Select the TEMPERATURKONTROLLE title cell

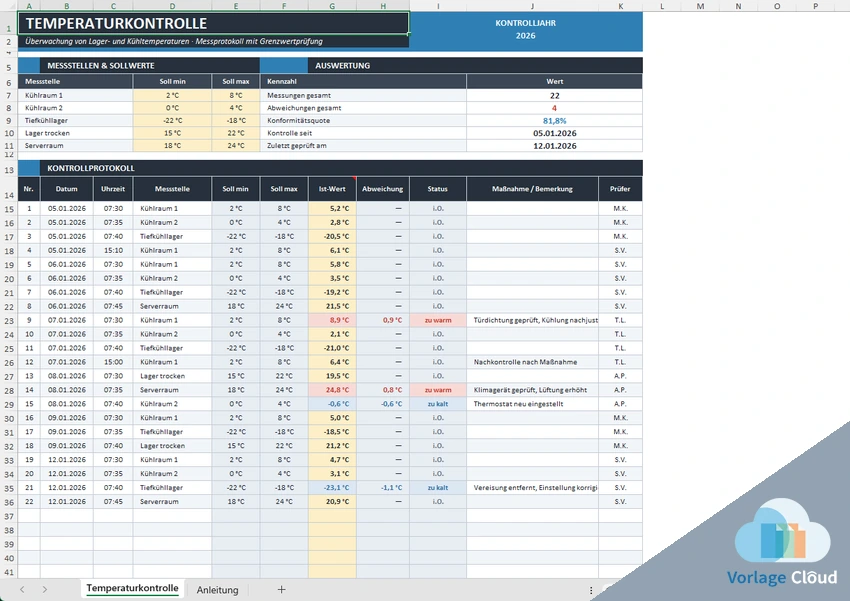[214, 23]
